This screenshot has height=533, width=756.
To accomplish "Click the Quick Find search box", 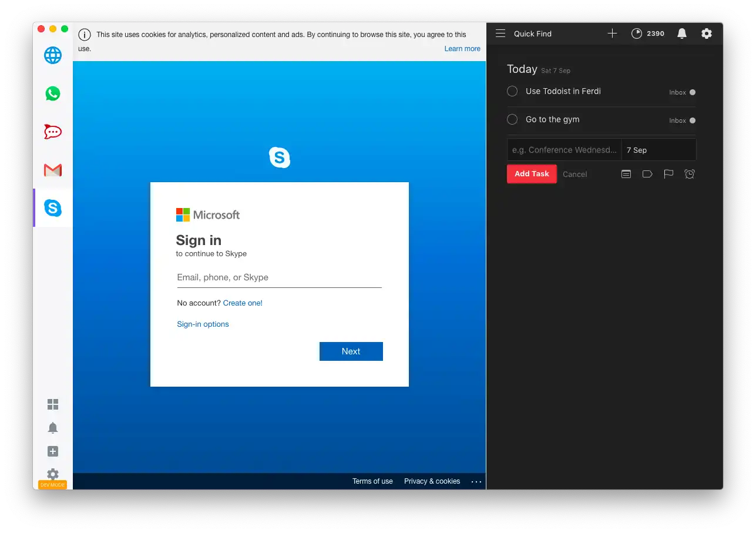I will pos(533,33).
